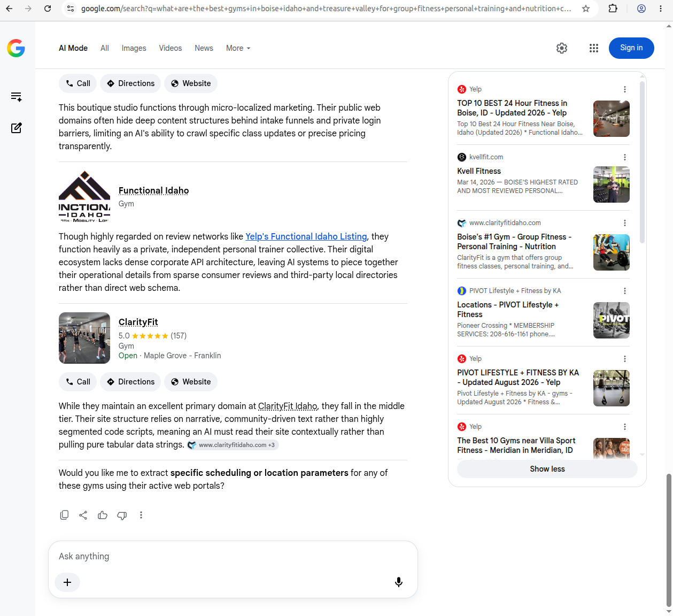Click the browser forward arrow
This screenshot has height=616, width=673.
(28, 9)
